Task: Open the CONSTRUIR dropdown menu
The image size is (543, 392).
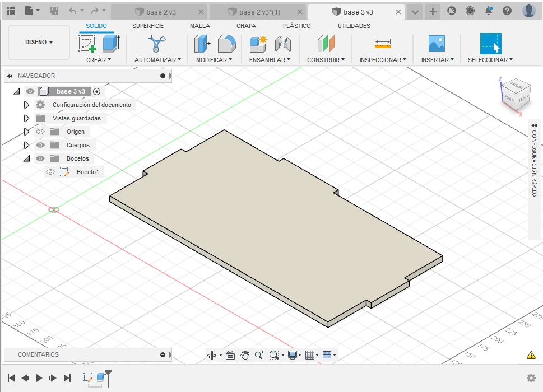Action: tap(326, 60)
